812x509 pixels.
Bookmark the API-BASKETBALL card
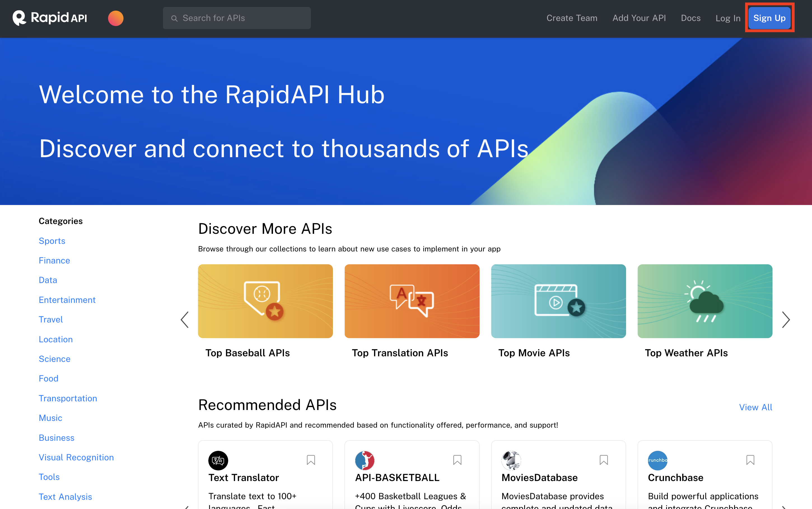point(457,460)
